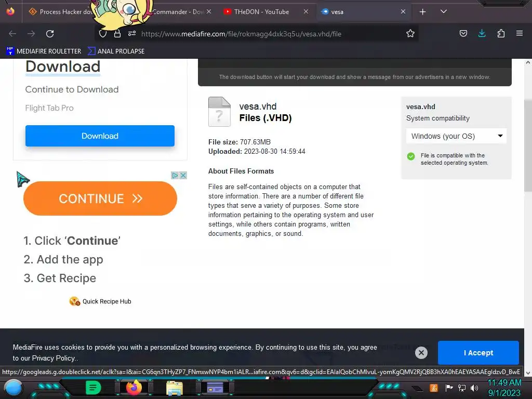The width and height of the screenshot is (532, 399).
Task: Close the vesa tab
Action: 403,11
